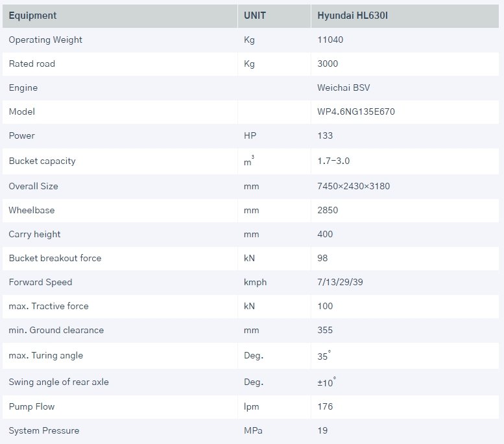
Task: Select the System Pressure value 19
Action: click(322, 430)
